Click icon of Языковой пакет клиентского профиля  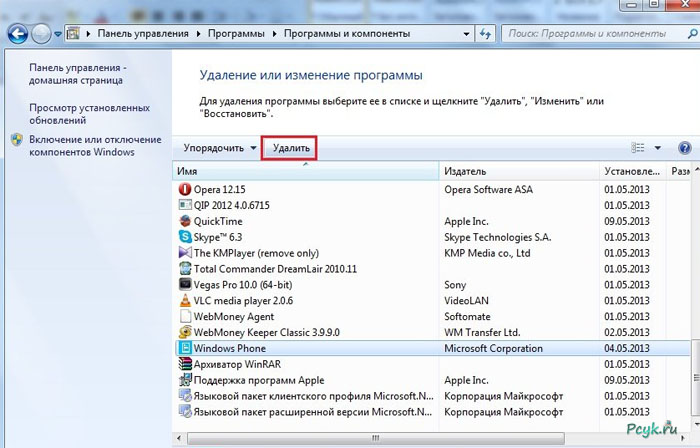[x=185, y=396]
